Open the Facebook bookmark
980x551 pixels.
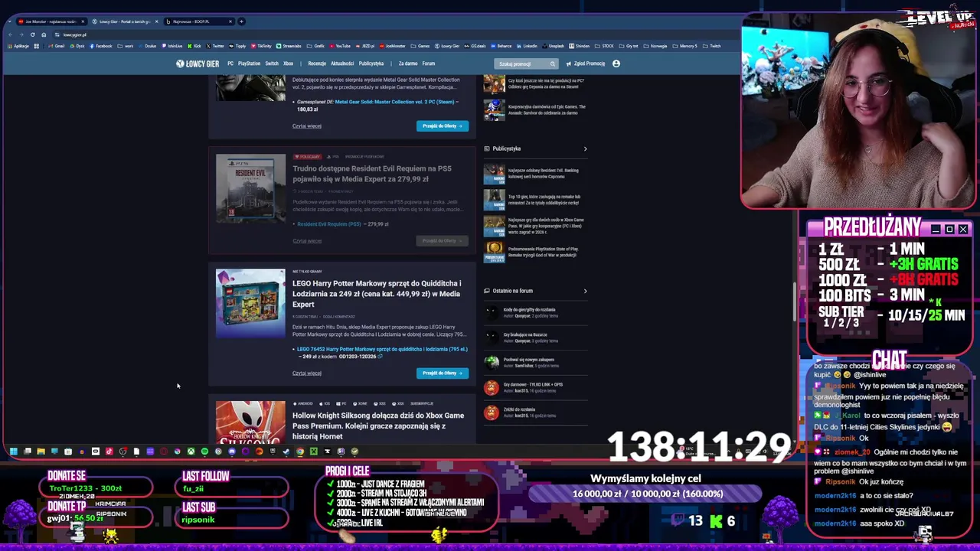coord(101,46)
